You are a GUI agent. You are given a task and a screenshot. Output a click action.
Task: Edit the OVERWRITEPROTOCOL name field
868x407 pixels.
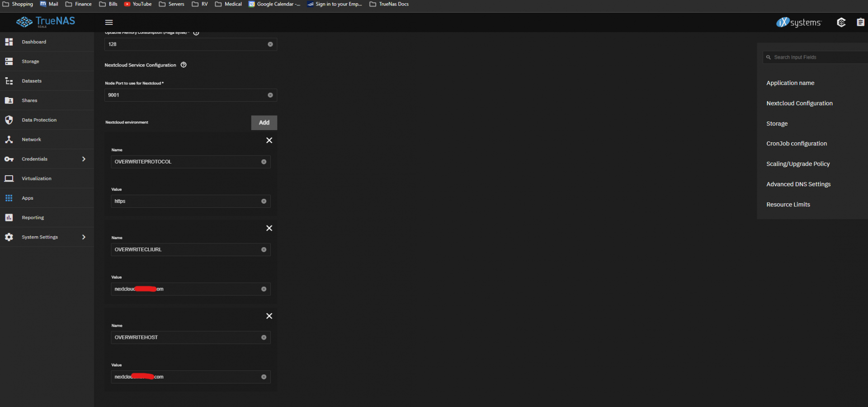coord(191,162)
